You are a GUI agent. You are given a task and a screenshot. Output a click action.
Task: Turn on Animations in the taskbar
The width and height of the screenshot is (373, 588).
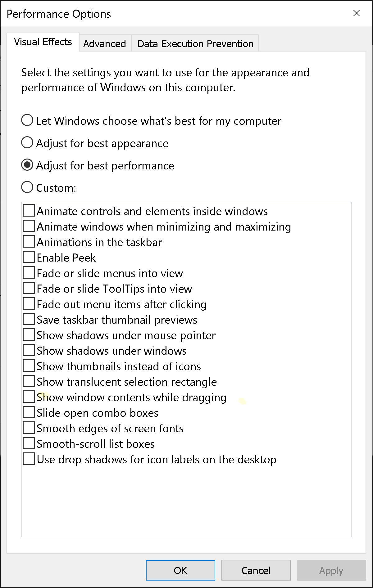tap(29, 242)
